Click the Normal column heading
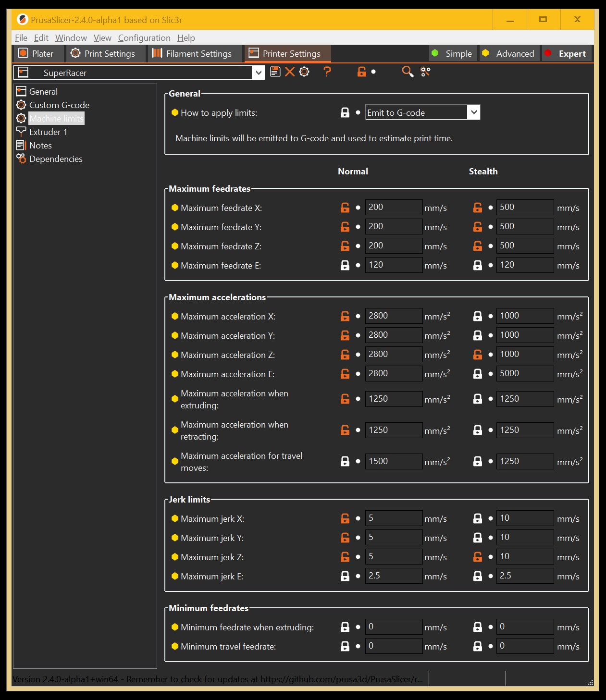The height and width of the screenshot is (700, 606). pos(353,172)
